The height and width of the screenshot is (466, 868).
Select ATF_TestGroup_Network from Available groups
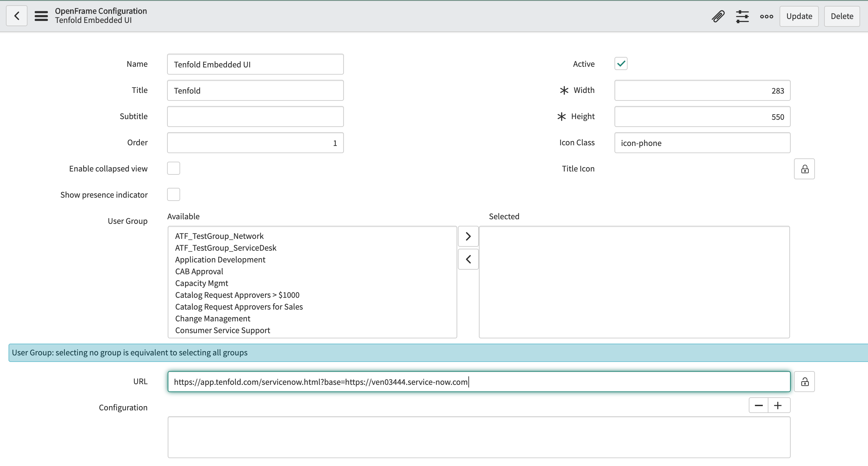pos(219,236)
